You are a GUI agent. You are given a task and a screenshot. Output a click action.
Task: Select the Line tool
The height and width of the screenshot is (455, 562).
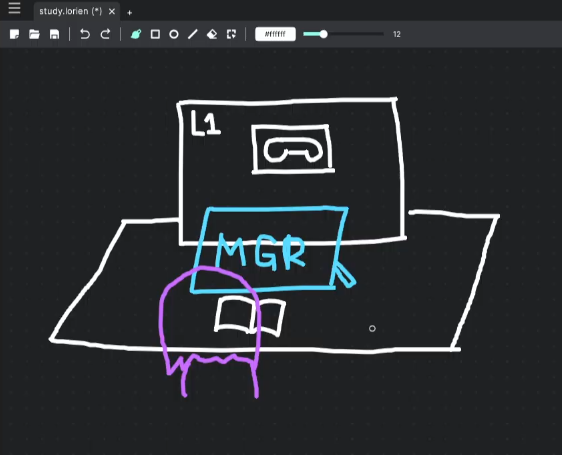tap(193, 34)
